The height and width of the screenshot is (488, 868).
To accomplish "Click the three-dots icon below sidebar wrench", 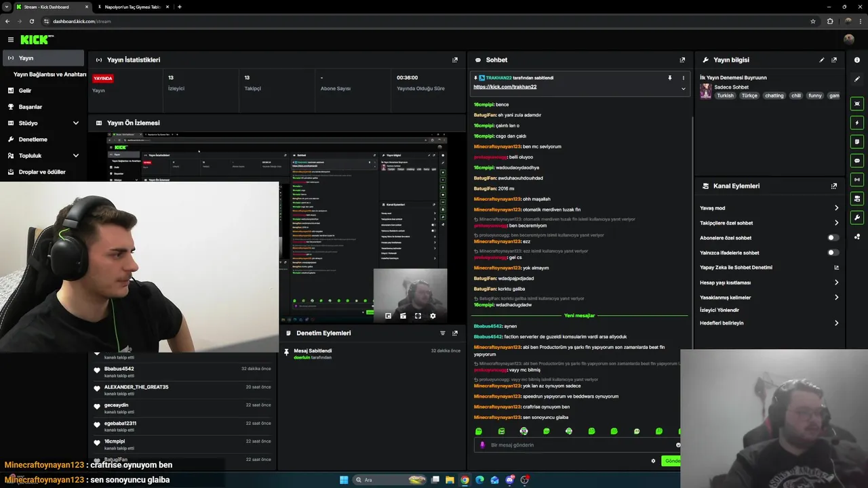I will pos(857,237).
